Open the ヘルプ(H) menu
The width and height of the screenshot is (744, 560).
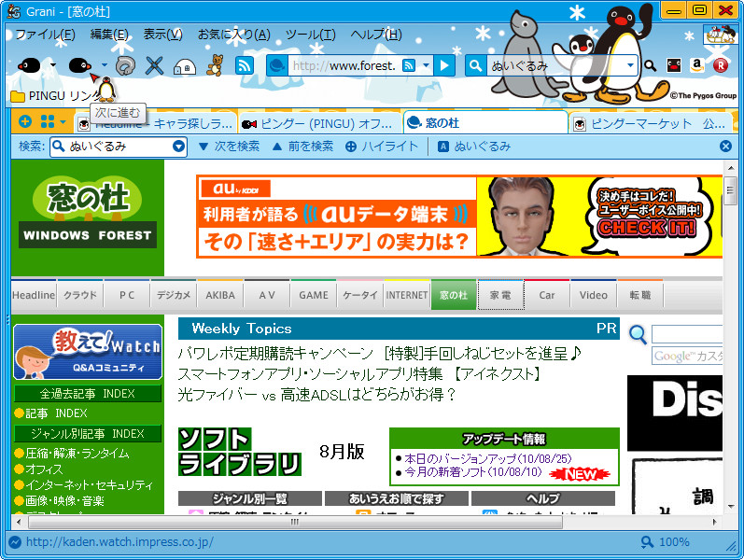tap(376, 35)
